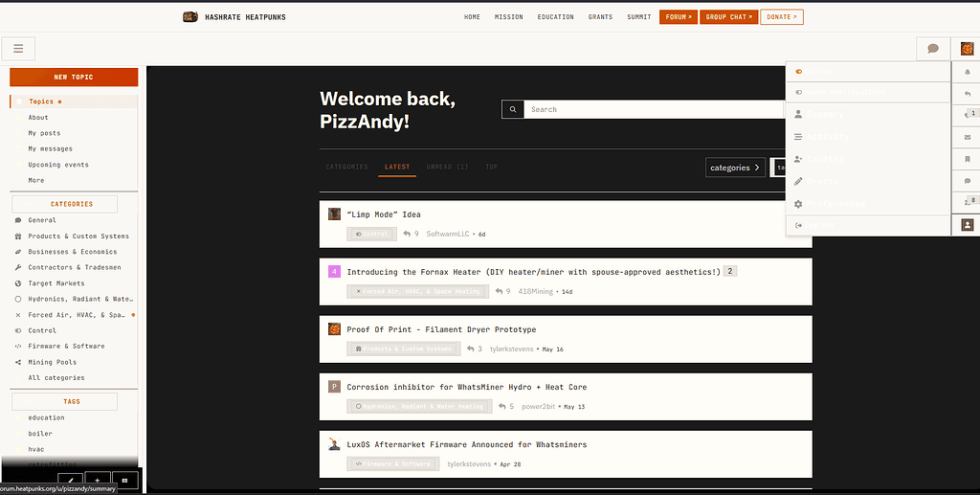Open My posts in the sidebar

(44, 133)
